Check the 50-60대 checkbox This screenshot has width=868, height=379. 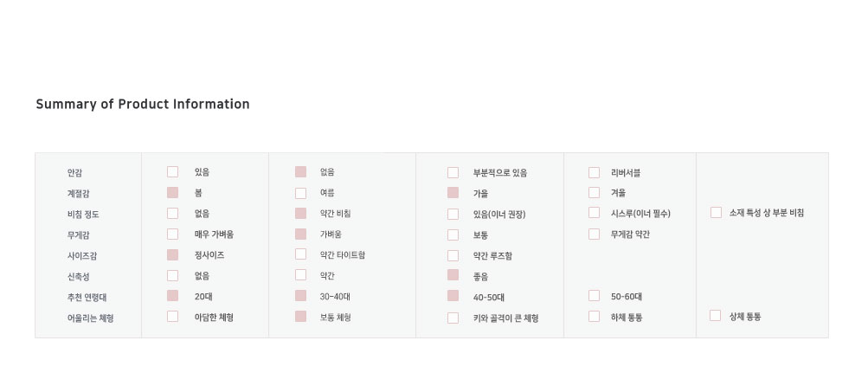[x=595, y=296]
